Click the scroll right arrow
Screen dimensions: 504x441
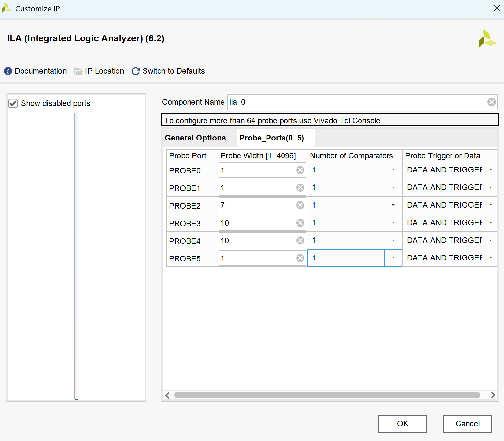point(493,395)
